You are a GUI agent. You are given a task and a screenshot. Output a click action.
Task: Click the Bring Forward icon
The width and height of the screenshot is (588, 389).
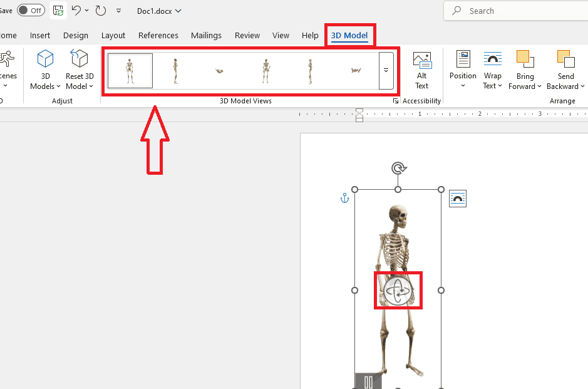525,60
